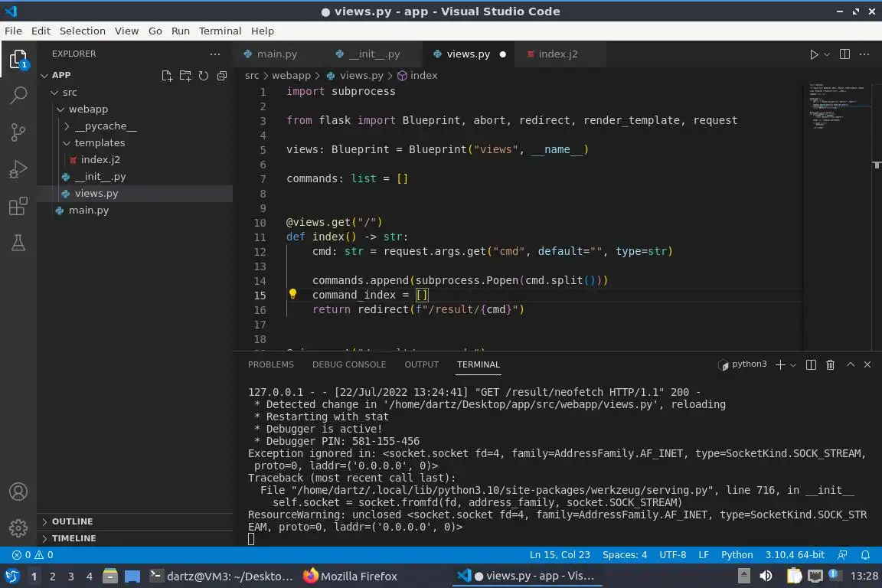Click Ln 15, Col 23 in status bar
This screenshot has height=588, width=882.
[560, 555]
